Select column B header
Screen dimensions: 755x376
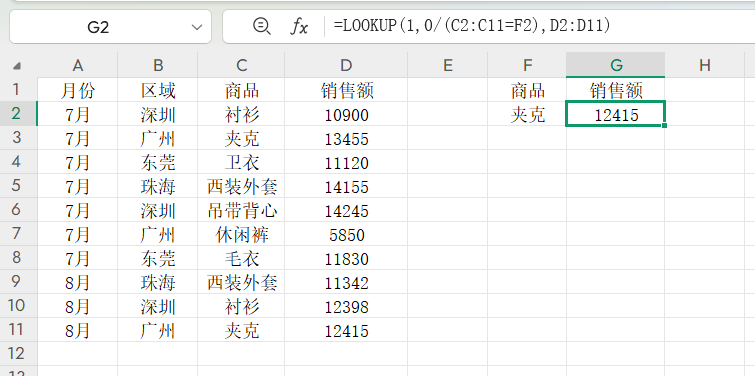pyautogui.click(x=157, y=65)
